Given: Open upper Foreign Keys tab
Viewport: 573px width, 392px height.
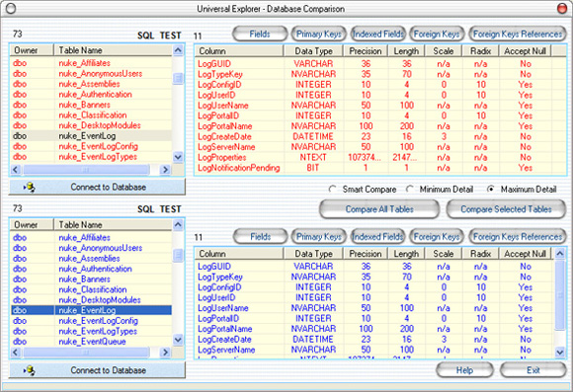Looking at the screenshot, I should [437, 34].
